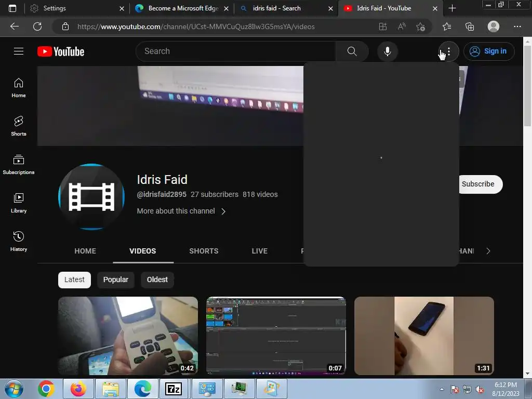Close the idris faid Search tab
The width and height of the screenshot is (532, 399).
pyautogui.click(x=330, y=8)
